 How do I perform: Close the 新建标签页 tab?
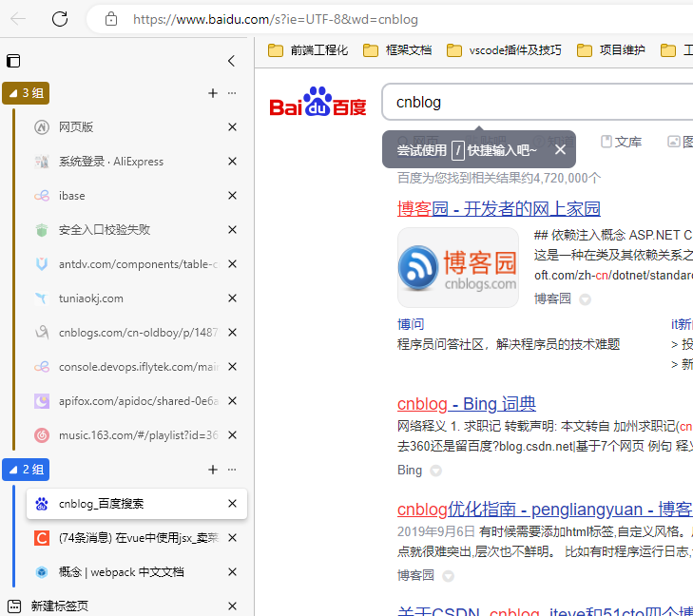(x=232, y=606)
